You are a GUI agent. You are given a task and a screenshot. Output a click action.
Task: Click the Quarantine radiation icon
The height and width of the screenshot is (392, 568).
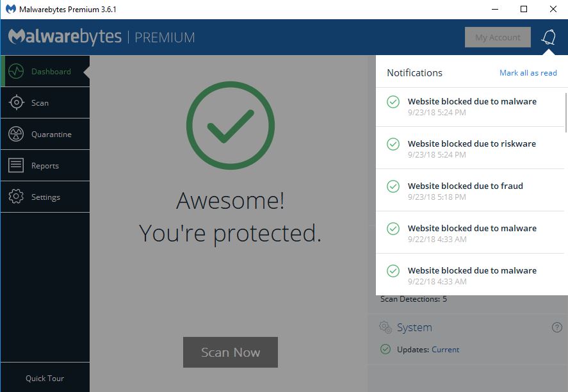(16, 134)
